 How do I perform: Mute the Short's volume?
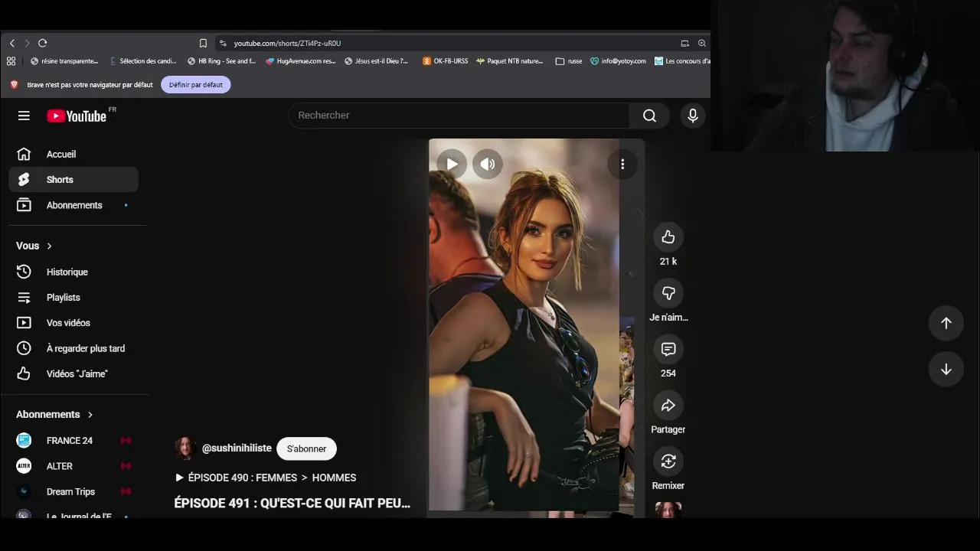[x=488, y=164]
